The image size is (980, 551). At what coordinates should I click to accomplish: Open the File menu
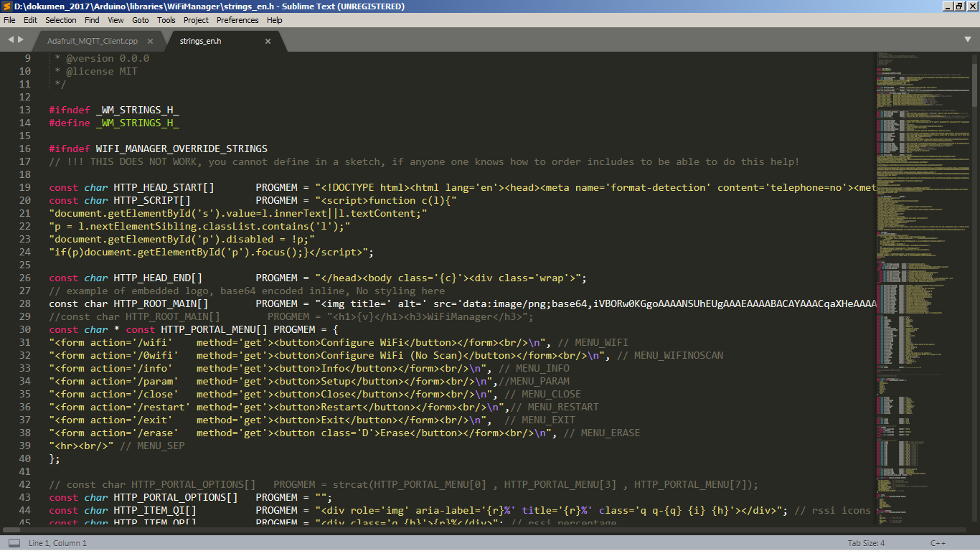(9, 20)
